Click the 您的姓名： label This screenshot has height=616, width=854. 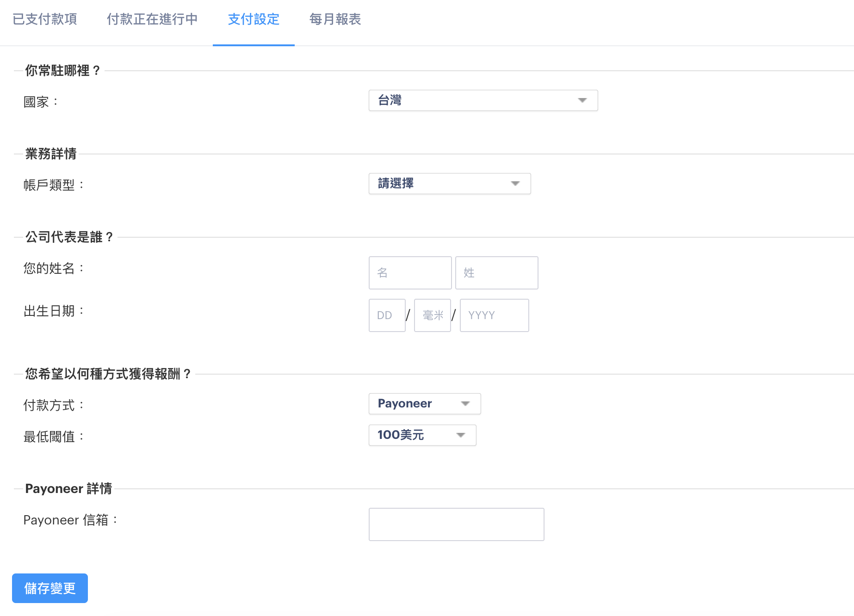[x=54, y=268]
